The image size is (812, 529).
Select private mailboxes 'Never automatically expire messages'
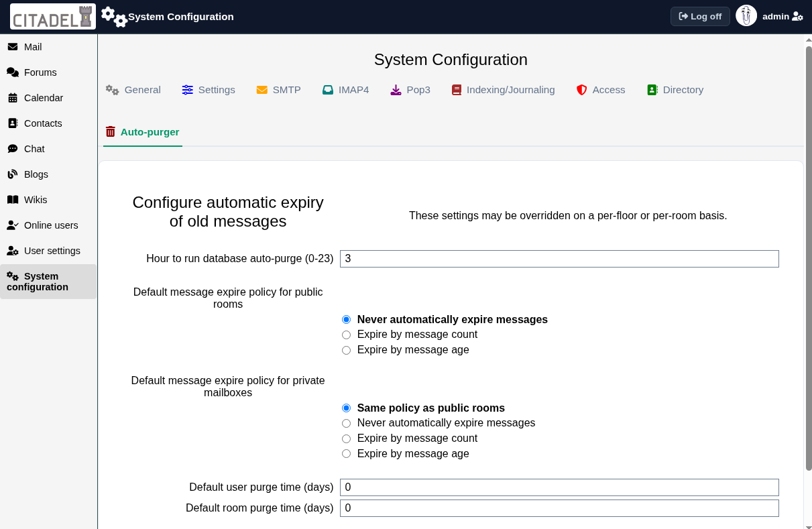347,423
